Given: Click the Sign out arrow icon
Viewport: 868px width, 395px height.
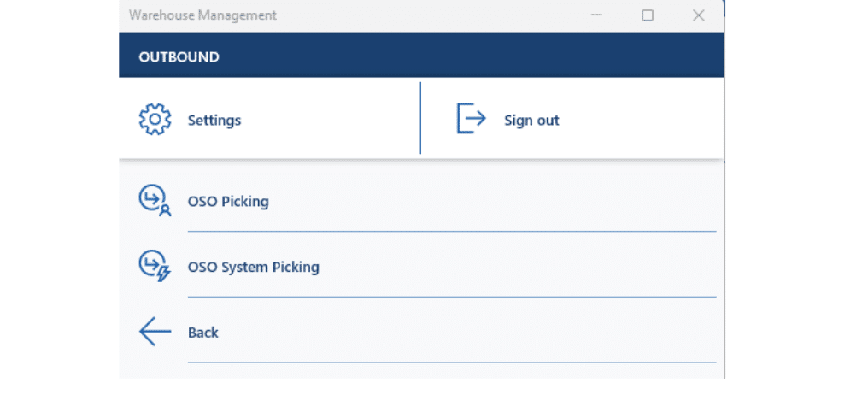Looking at the screenshot, I should coord(471,118).
